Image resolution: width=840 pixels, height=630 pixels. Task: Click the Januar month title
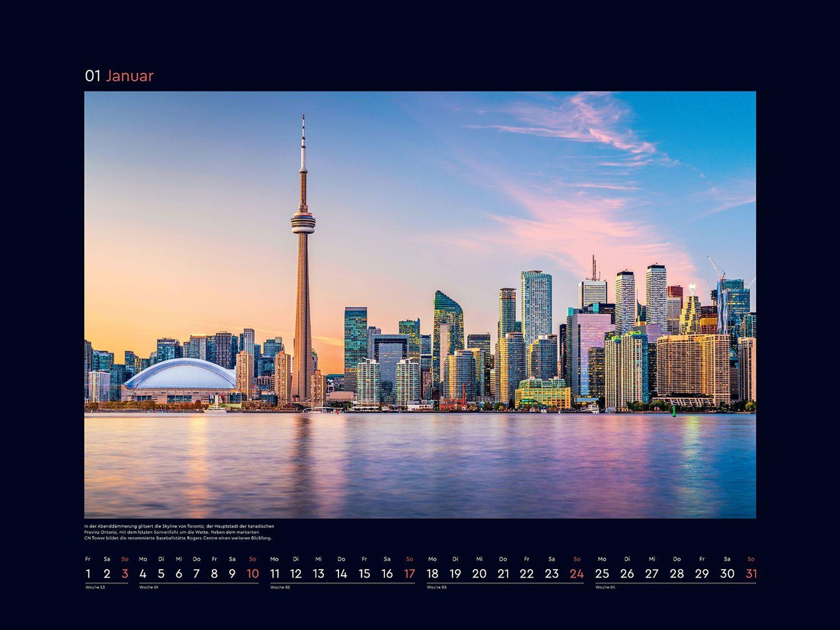tap(129, 76)
